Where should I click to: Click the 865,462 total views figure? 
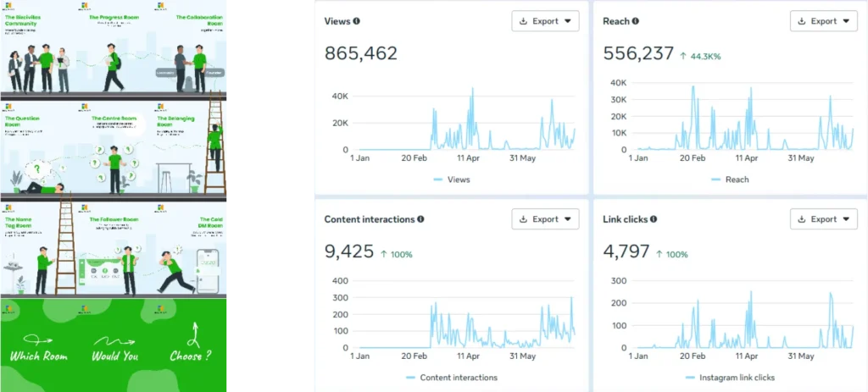click(x=361, y=54)
